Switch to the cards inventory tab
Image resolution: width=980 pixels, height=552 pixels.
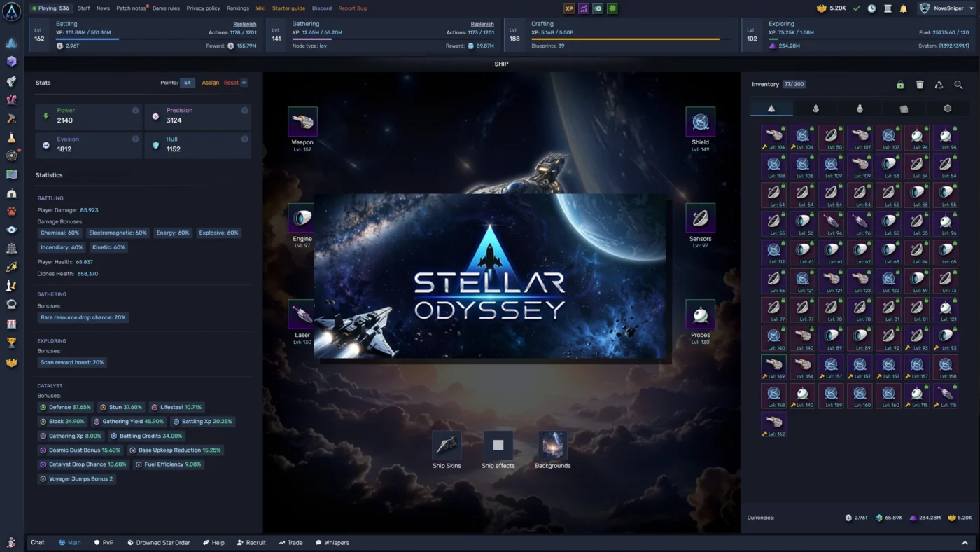(x=904, y=109)
